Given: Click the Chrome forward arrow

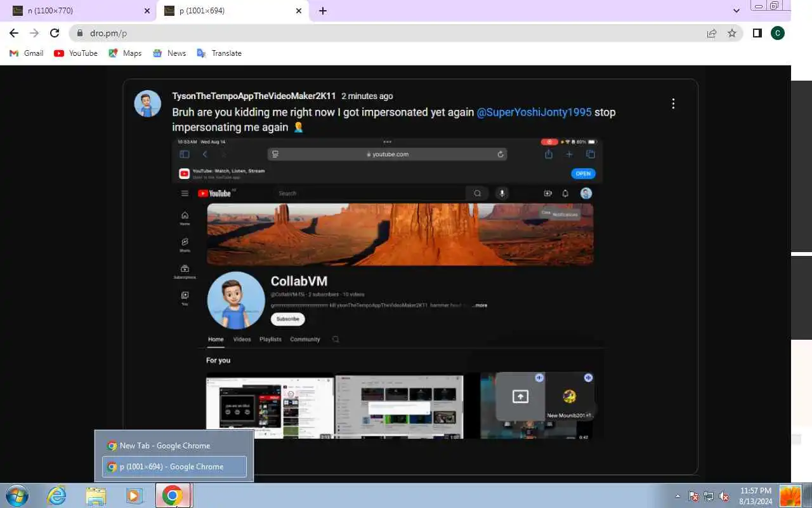Looking at the screenshot, I should point(34,33).
